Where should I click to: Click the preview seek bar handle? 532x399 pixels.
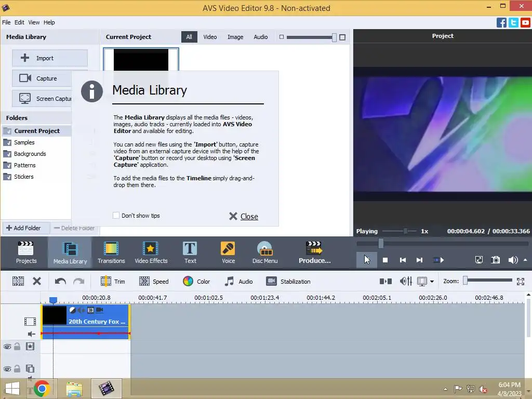381,243
